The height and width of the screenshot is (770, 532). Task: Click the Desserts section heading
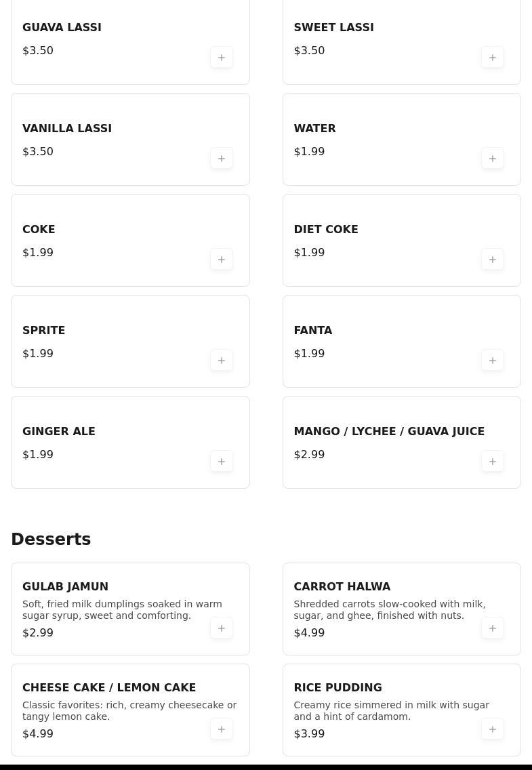pos(51,539)
